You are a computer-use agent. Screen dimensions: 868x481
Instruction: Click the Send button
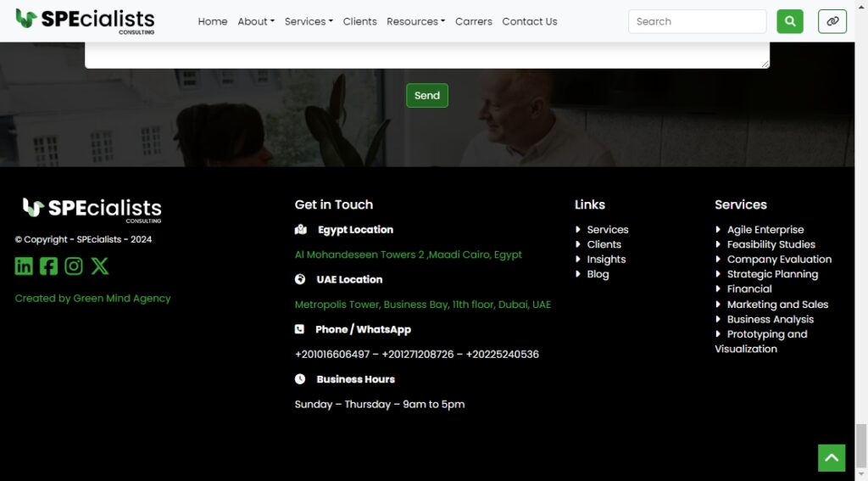point(427,95)
